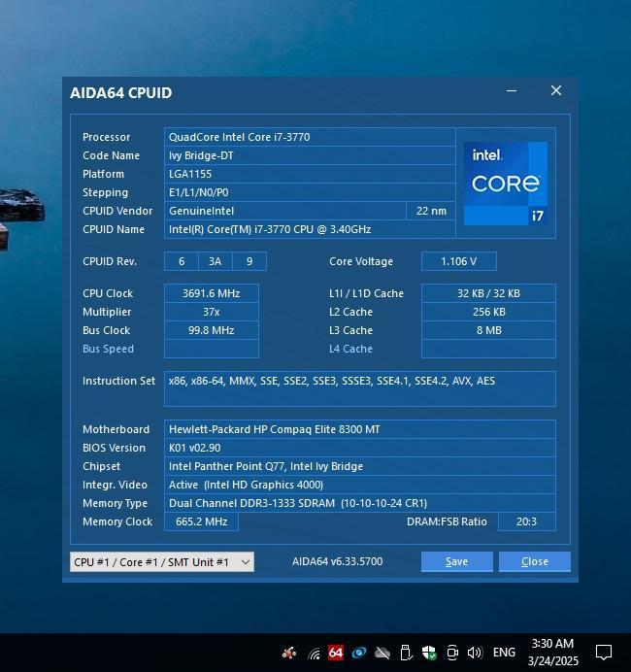Click the empty L4 Cache field
631x672 pixels.
[488, 349]
